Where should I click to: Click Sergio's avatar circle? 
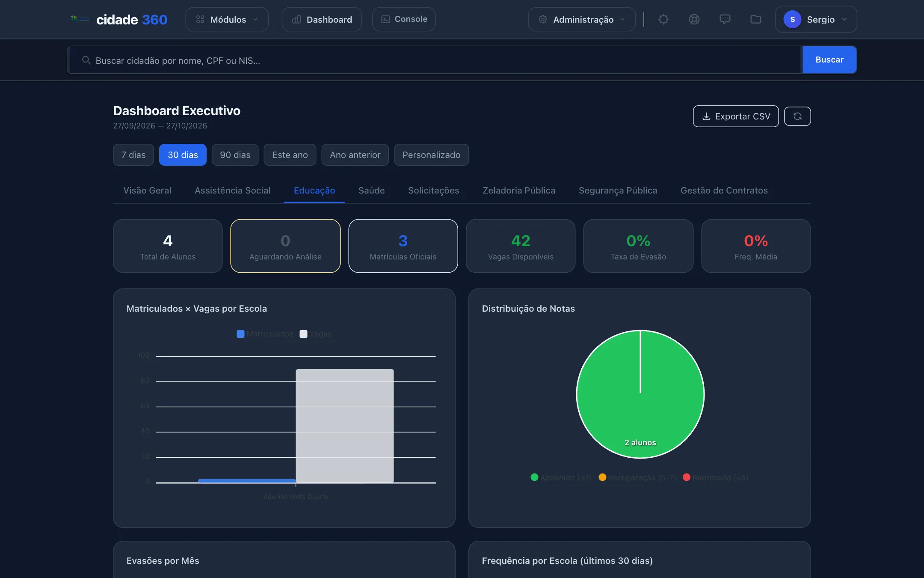[792, 19]
